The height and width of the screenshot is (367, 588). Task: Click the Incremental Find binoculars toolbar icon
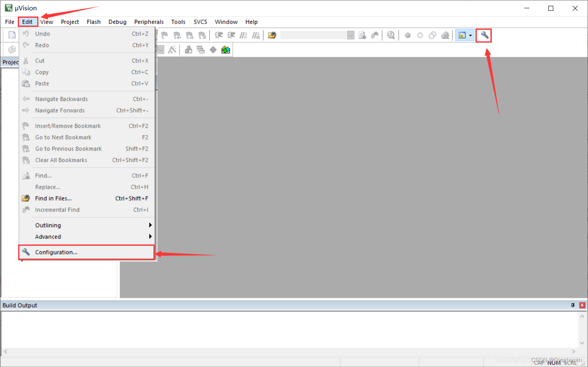point(375,36)
